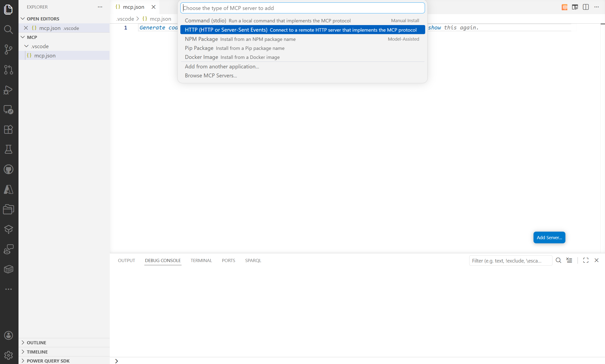
Task: Choose Docker Image server type
Action: pos(302,57)
